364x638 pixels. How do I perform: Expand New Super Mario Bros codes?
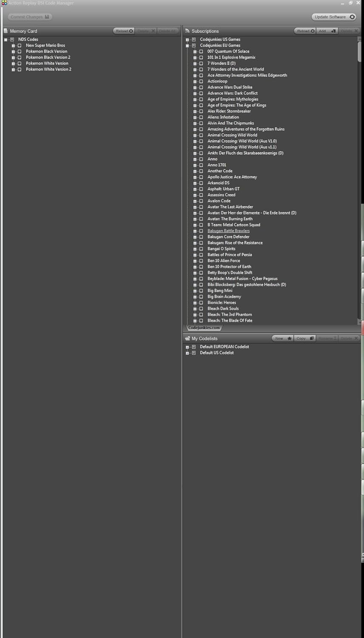coord(13,46)
